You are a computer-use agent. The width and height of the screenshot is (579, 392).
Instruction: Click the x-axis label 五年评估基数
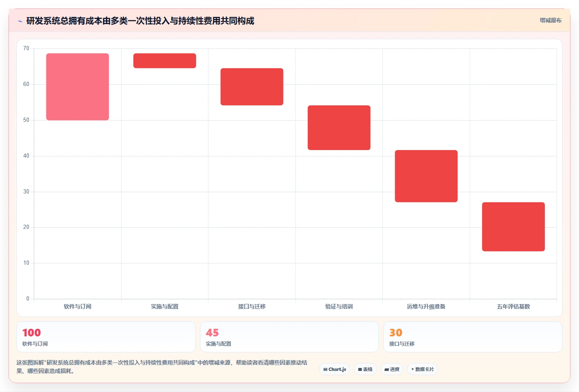click(x=513, y=306)
